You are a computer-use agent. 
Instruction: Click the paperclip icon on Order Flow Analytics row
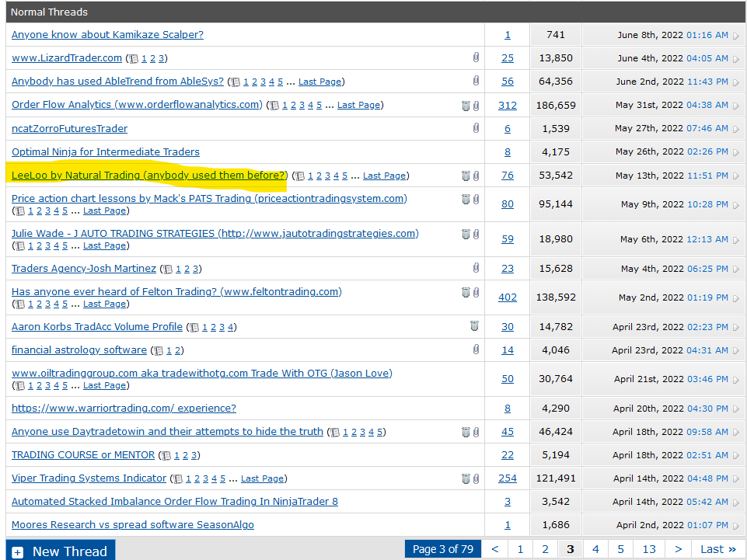476,106
